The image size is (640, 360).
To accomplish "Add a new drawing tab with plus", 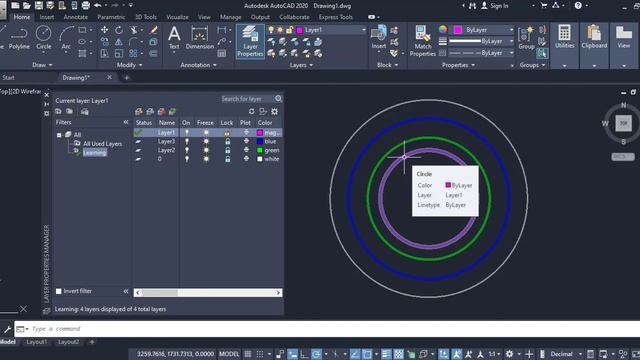I will tap(127, 78).
